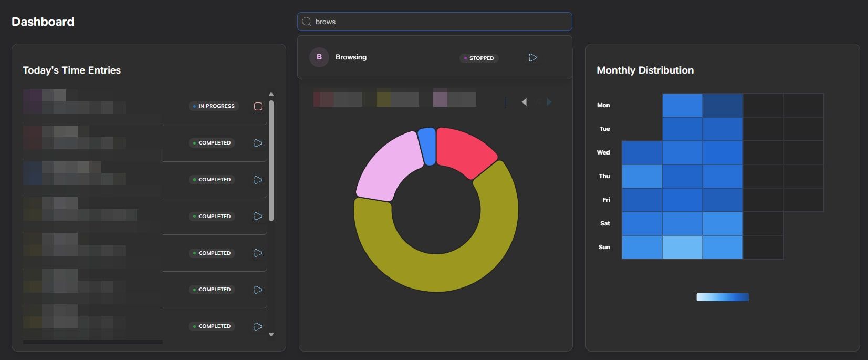Click the heatmap color scale legend
This screenshot has width=868, height=360.
coord(723,297)
